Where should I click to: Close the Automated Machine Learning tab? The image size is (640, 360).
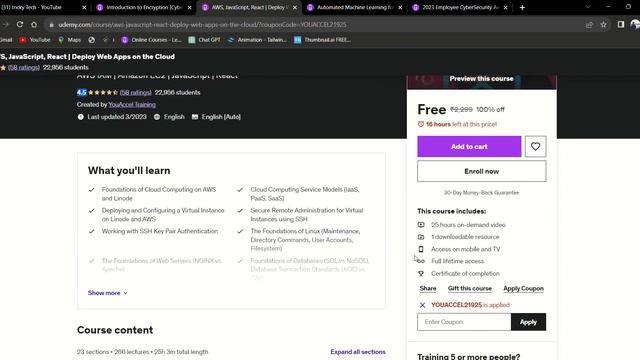[400, 7]
